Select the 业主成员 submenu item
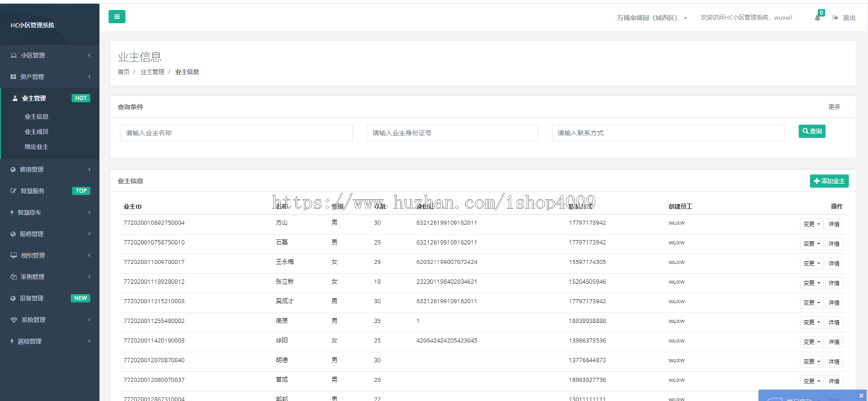Screen dimensions: 868x401 click(x=36, y=132)
